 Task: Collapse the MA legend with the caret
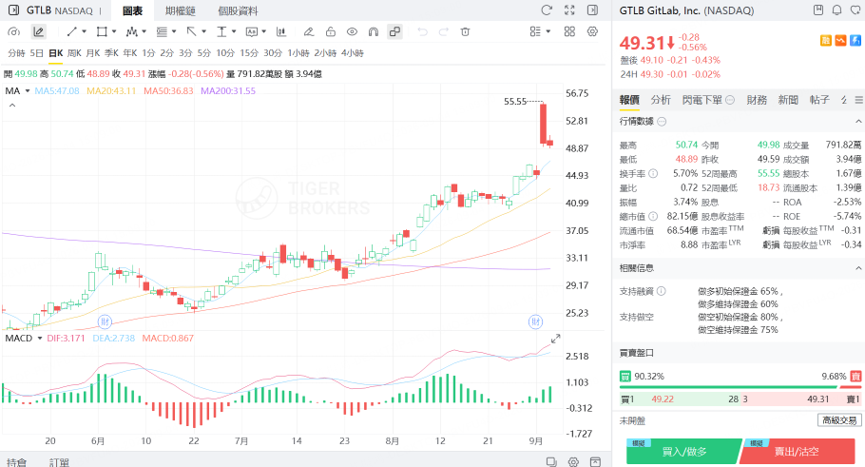pos(12,105)
